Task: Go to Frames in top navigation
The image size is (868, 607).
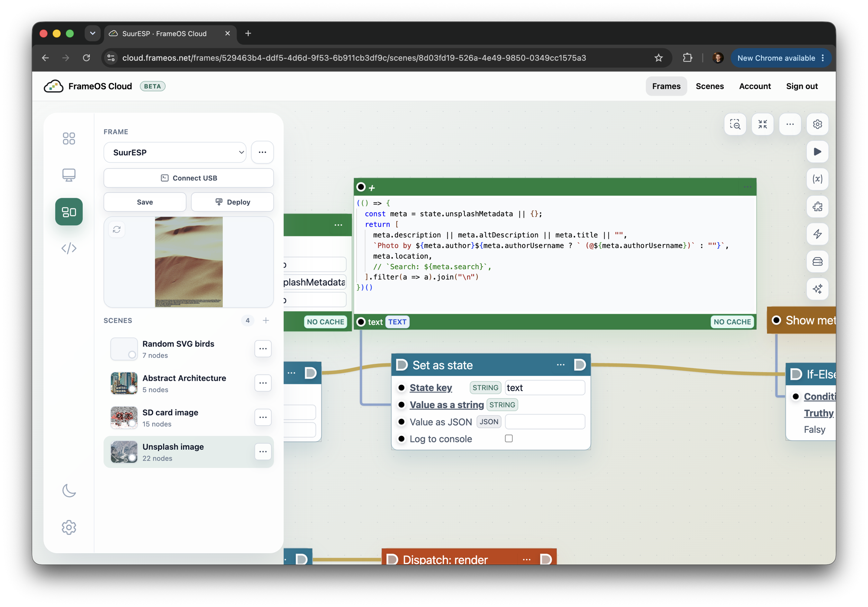Action: (x=666, y=86)
